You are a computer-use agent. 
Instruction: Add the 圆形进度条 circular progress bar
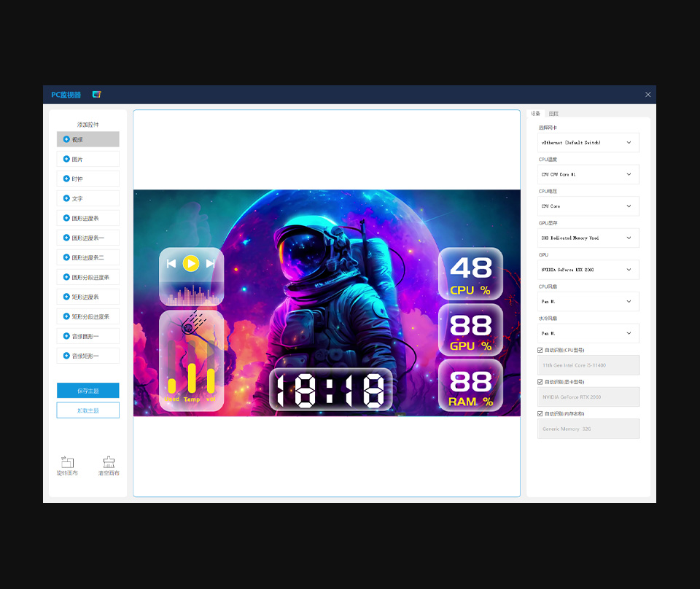(x=88, y=218)
